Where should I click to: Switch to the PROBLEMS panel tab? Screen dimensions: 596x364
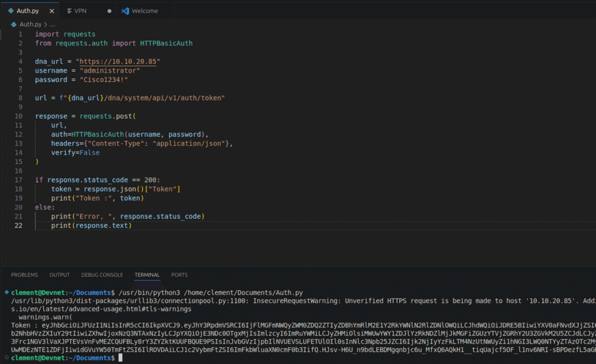point(24,275)
